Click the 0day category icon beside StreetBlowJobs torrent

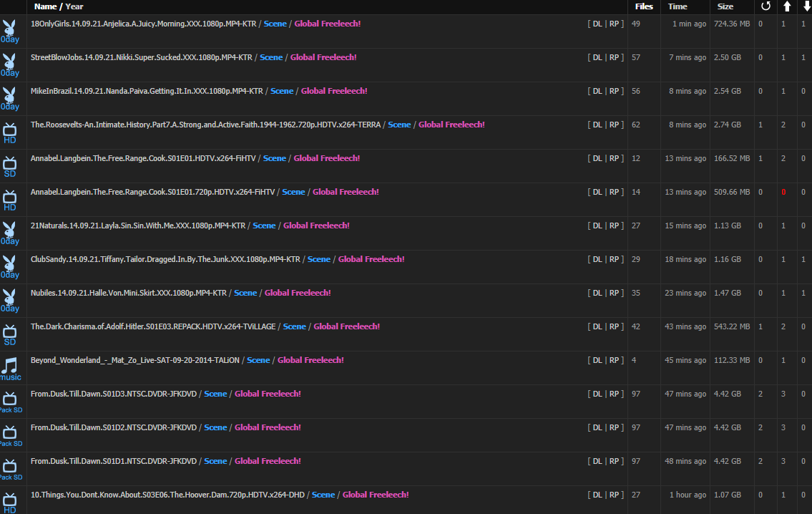[10, 64]
